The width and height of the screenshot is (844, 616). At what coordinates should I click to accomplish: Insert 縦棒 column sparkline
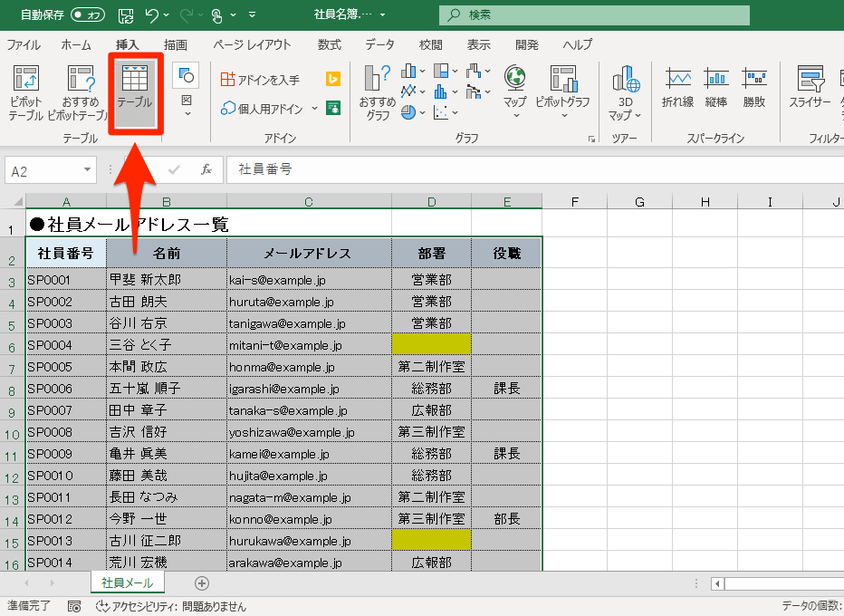tap(716, 87)
